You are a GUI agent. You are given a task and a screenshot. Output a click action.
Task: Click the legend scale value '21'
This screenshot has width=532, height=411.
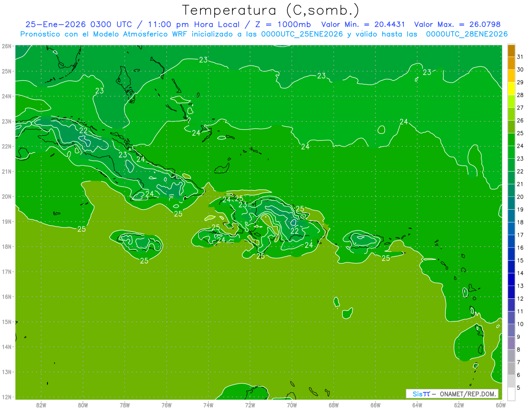520,184
